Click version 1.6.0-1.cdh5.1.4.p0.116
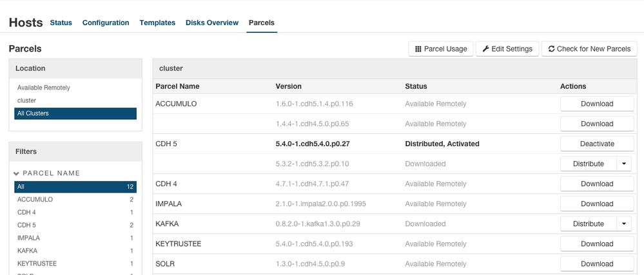 coord(314,104)
